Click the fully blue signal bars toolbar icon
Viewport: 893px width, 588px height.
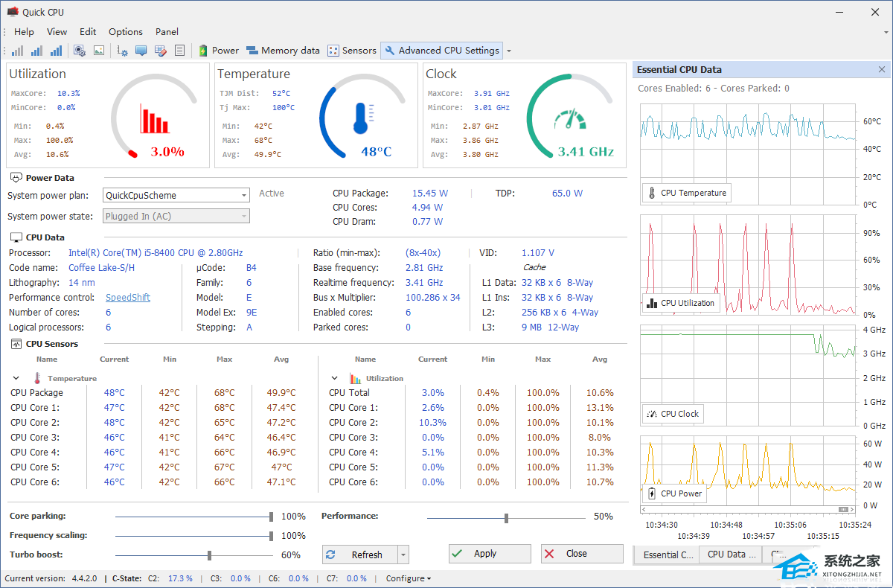click(x=56, y=51)
